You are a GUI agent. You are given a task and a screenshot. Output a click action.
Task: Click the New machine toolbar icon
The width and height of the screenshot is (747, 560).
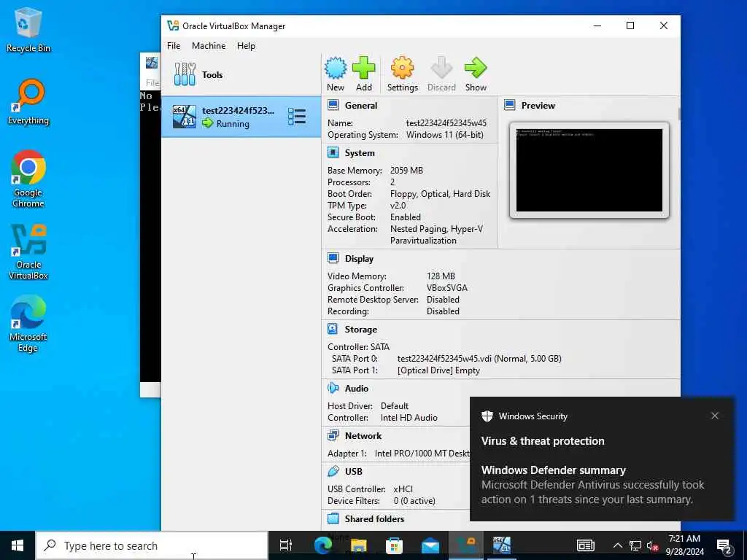(336, 68)
